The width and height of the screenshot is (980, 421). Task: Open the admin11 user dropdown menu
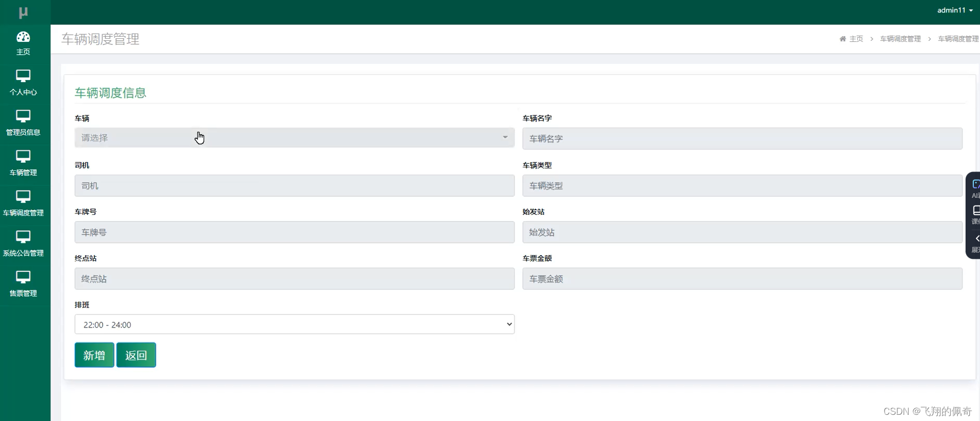955,10
